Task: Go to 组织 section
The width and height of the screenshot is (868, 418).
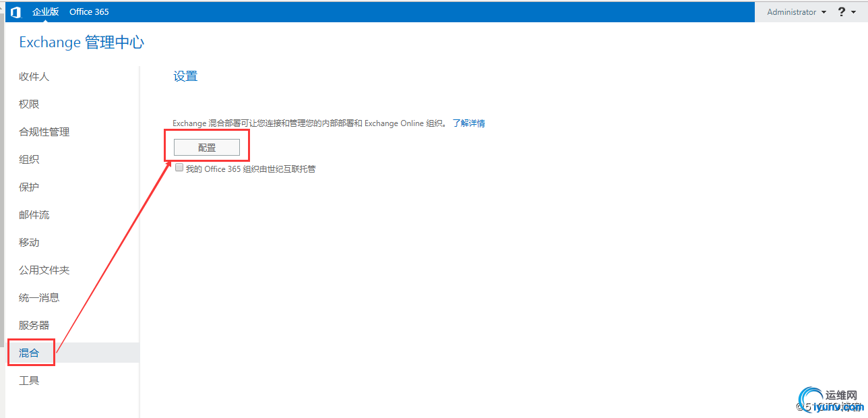Action: (29, 160)
